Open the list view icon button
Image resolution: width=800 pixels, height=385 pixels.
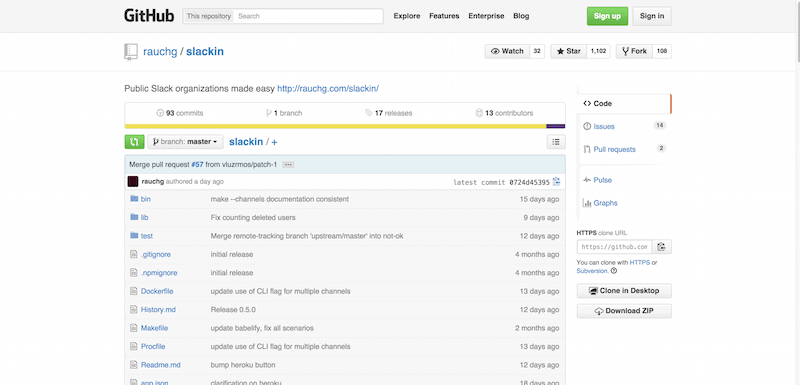pos(556,142)
